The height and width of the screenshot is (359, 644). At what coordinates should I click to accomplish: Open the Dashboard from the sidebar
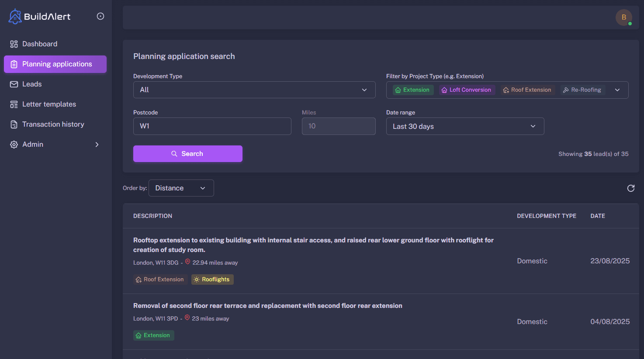[39, 44]
